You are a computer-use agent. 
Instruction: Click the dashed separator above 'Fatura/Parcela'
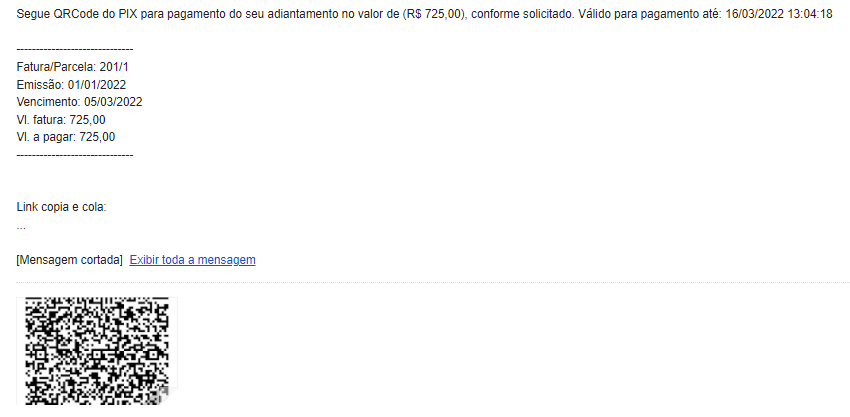(x=75, y=50)
